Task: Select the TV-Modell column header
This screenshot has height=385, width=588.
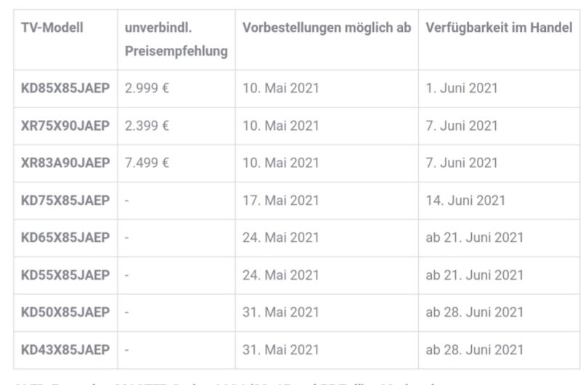Action: point(52,28)
